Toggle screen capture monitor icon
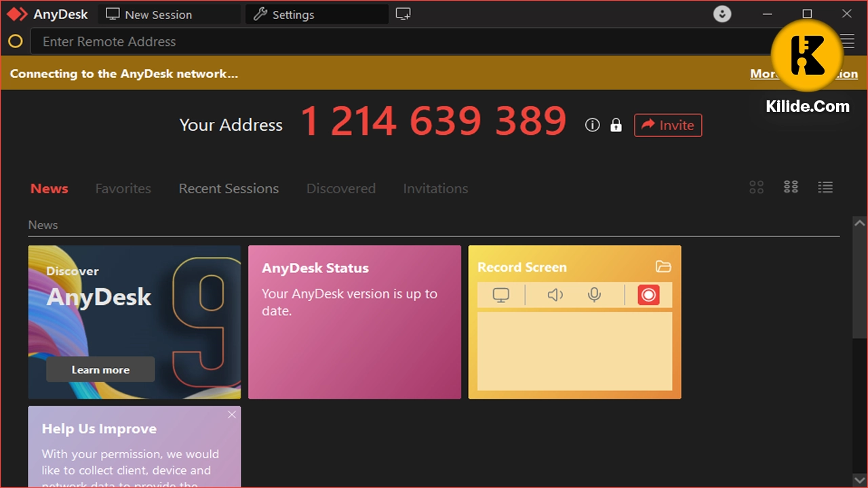Viewport: 868px width, 488px height. click(x=501, y=295)
